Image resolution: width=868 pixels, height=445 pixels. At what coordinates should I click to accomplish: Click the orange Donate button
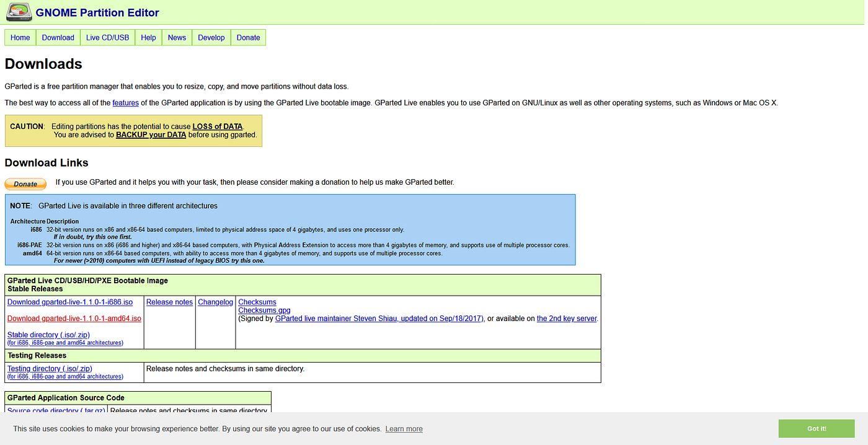click(25, 183)
